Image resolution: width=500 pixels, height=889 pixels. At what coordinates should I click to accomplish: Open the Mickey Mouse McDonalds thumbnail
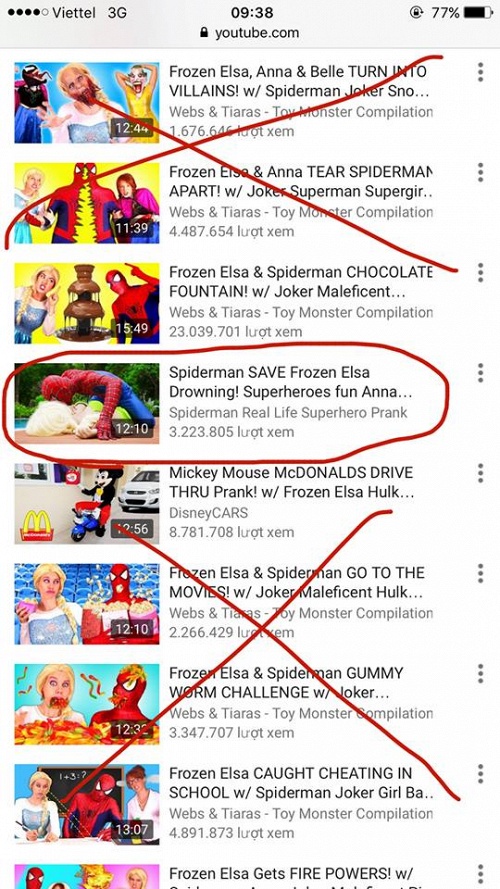[x=87, y=504]
